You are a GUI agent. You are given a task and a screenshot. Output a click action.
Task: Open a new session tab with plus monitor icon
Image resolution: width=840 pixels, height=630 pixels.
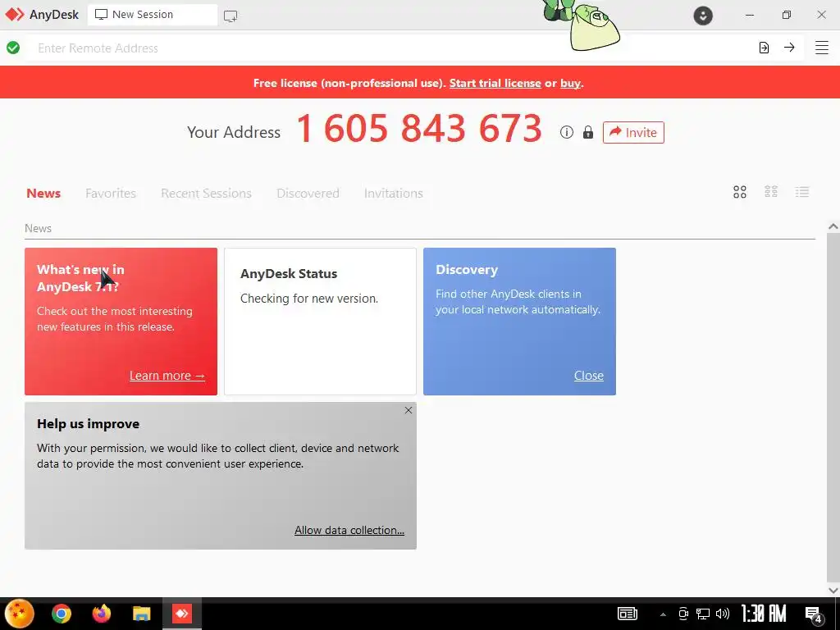231,16
